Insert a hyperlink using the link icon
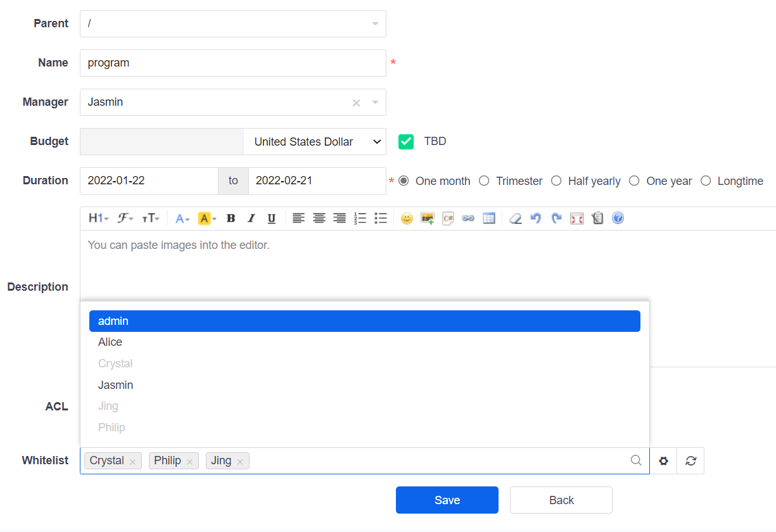This screenshot has height=532, width=776. coord(468,218)
